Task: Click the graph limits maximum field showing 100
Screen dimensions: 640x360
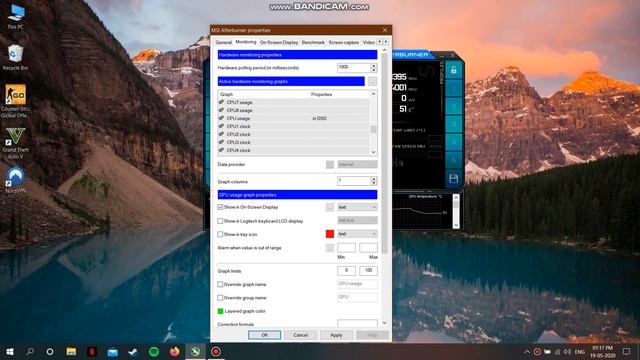Action: coord(369,271)
